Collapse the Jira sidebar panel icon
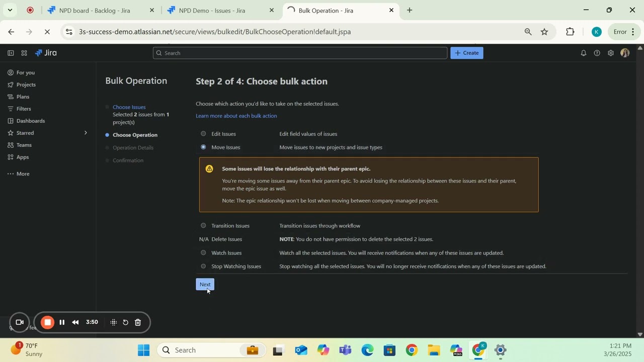This screenshot has height=362, width=644. click(11, 53)
